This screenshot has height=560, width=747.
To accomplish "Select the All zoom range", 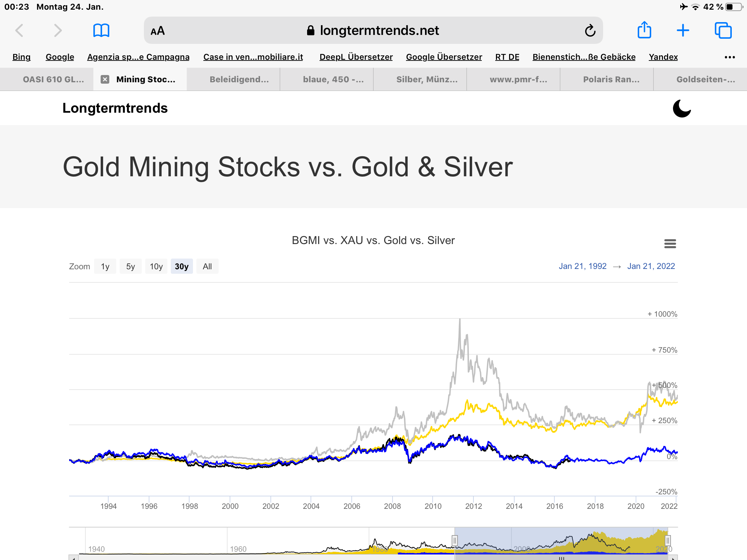I will (x=207, y=267).
